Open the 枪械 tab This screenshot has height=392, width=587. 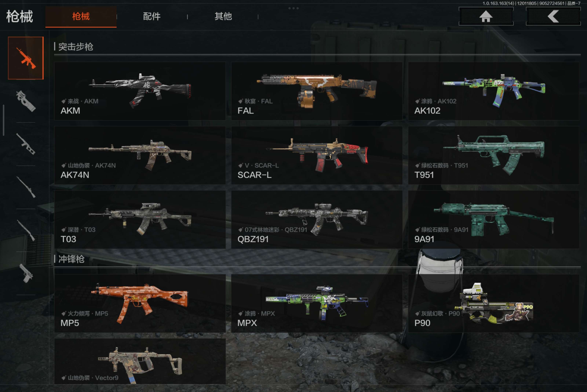(x=81, y=17)
